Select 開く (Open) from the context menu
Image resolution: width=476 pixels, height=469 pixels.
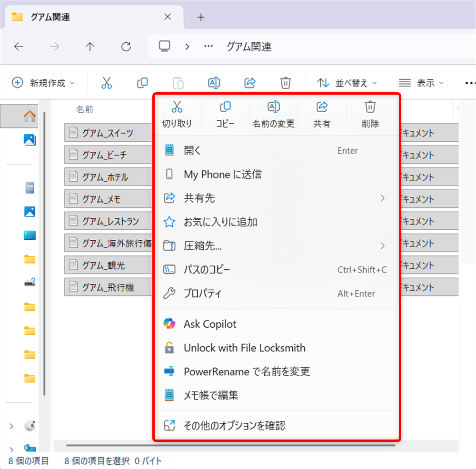191,150
